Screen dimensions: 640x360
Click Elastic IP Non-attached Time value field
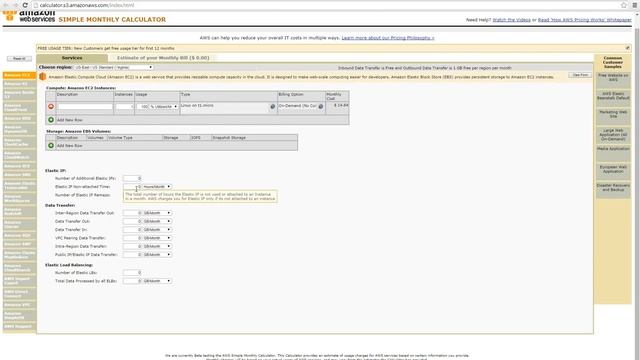[x=132, y=187]
